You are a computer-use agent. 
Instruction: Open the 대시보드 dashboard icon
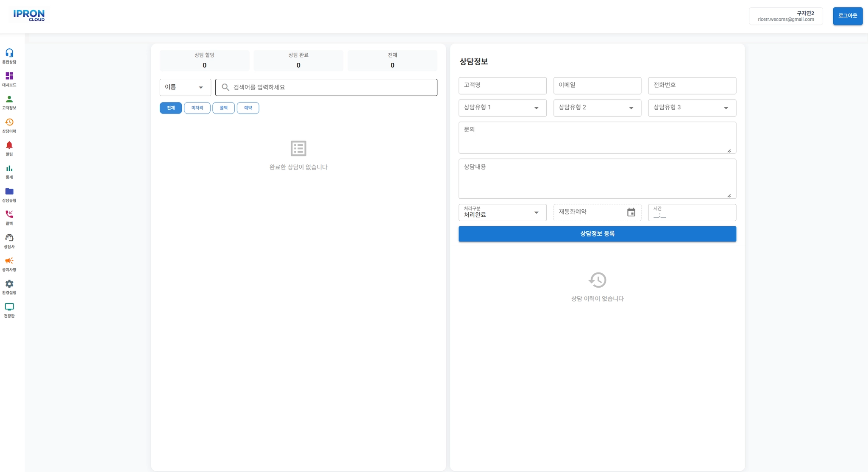click(x=9, y=76)
